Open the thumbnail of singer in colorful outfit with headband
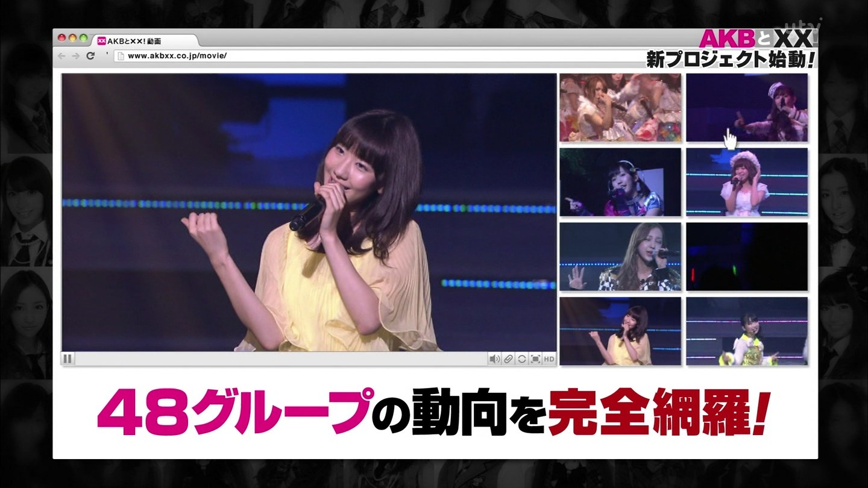Image resolution: width=868 pixels, height=488 pixels. click(620, 182)
